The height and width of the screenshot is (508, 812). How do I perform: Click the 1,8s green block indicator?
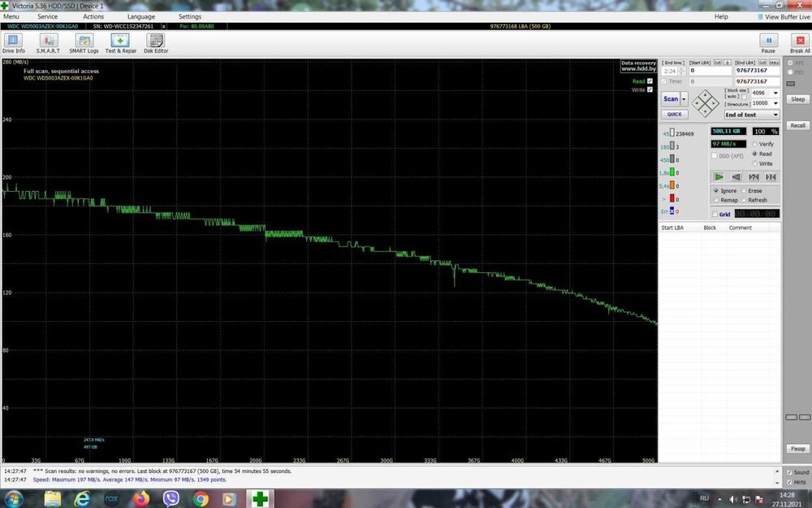click(x=672, y=172)
